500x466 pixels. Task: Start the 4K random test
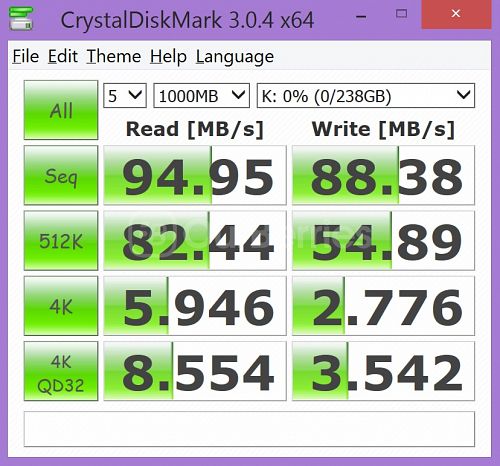coord(61,306)
